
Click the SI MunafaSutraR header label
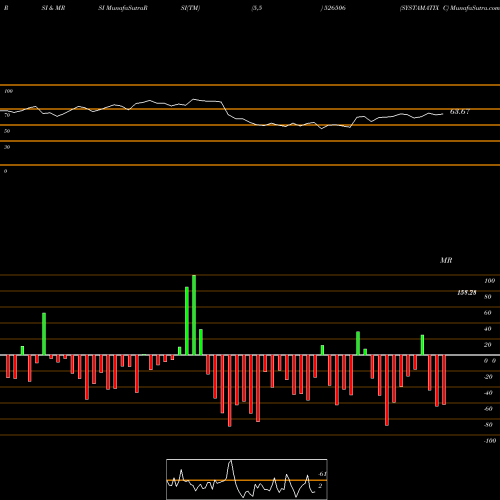123,8
